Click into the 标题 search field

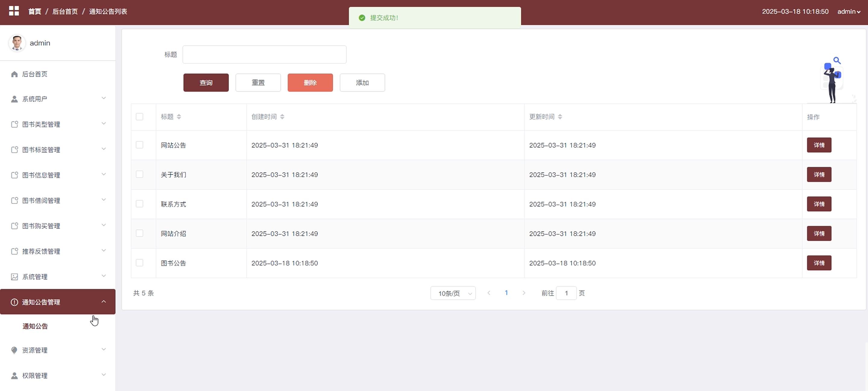[264, 55]
